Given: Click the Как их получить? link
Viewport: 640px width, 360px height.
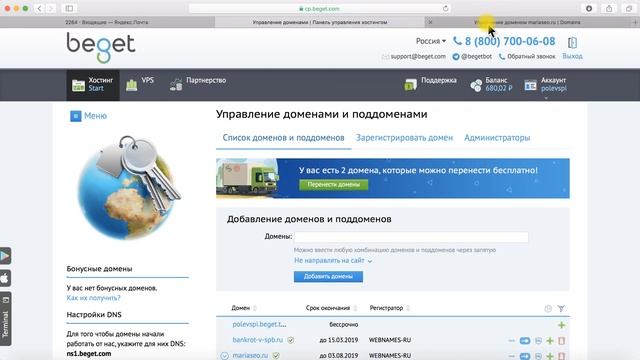Looking at the screenshot, I should coord(93,298).
